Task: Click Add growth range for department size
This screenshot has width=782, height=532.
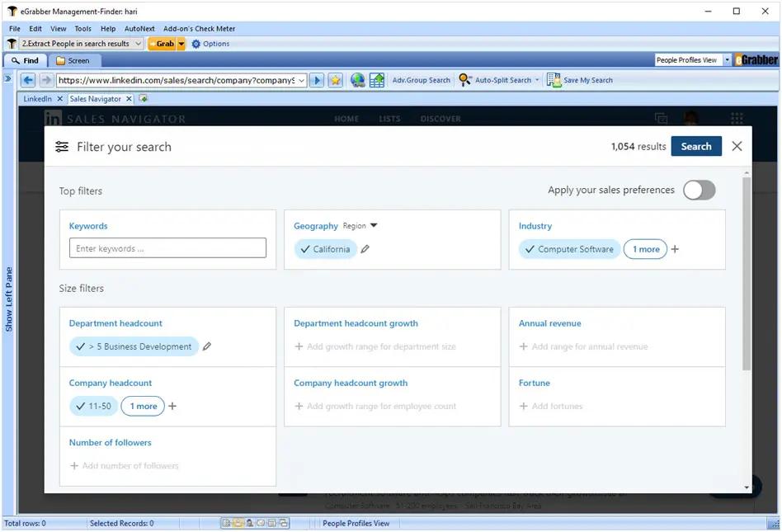Action: [x=375, y=346]
